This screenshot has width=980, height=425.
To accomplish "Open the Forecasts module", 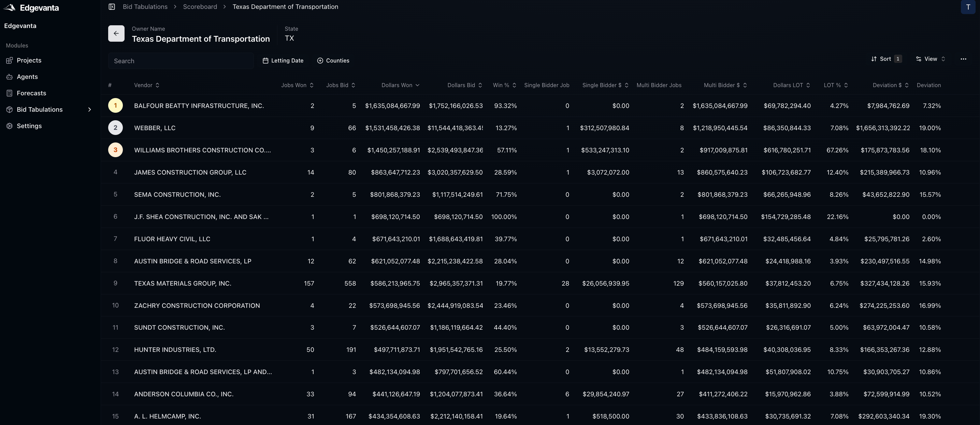I will pyautogui.click(x=31, y=93).
